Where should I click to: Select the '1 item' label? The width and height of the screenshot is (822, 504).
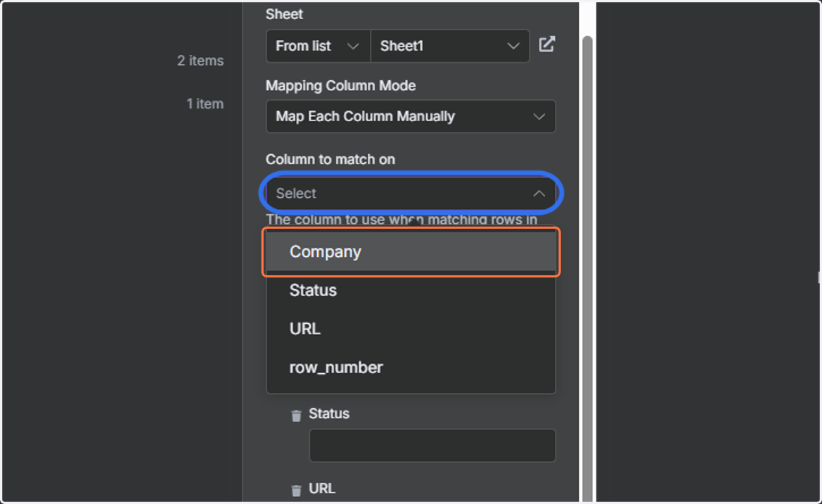[x=206, y=103]
